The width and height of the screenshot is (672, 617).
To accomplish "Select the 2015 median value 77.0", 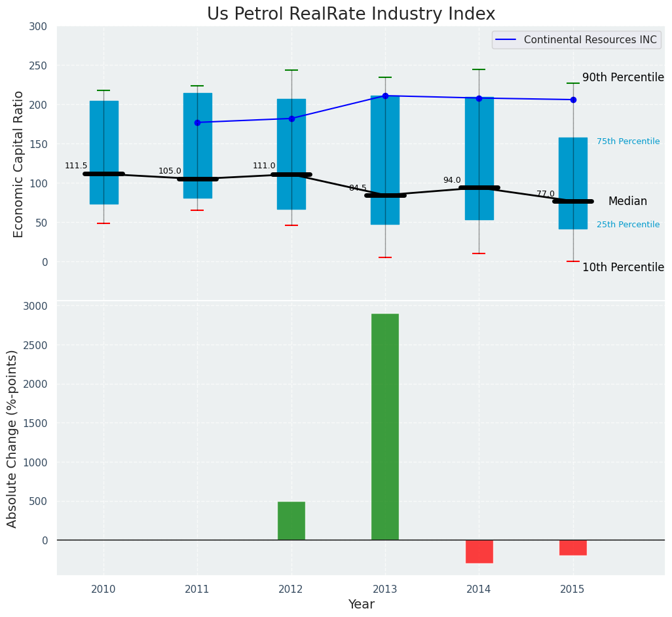I will pyautogui.click(x=546, y=194).
